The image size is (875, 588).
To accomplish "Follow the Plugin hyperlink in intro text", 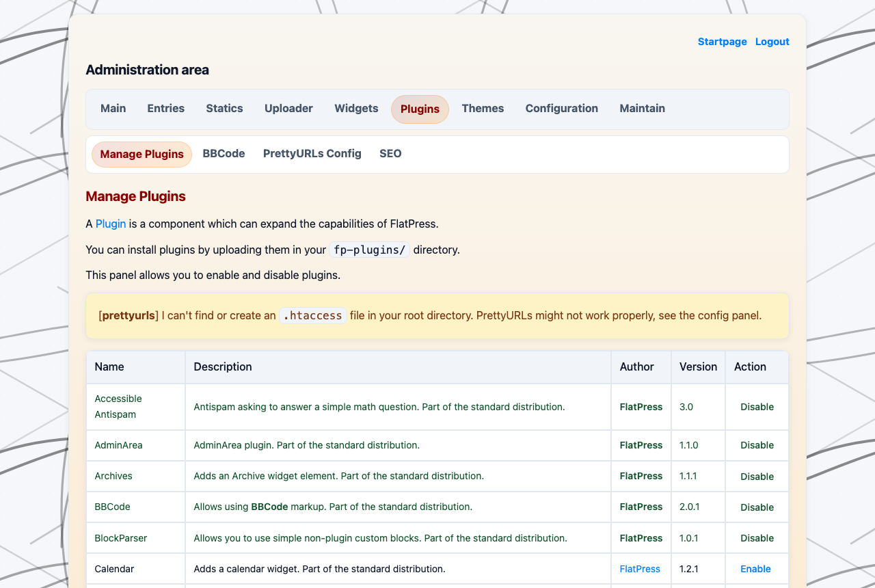I will [111, 224].
